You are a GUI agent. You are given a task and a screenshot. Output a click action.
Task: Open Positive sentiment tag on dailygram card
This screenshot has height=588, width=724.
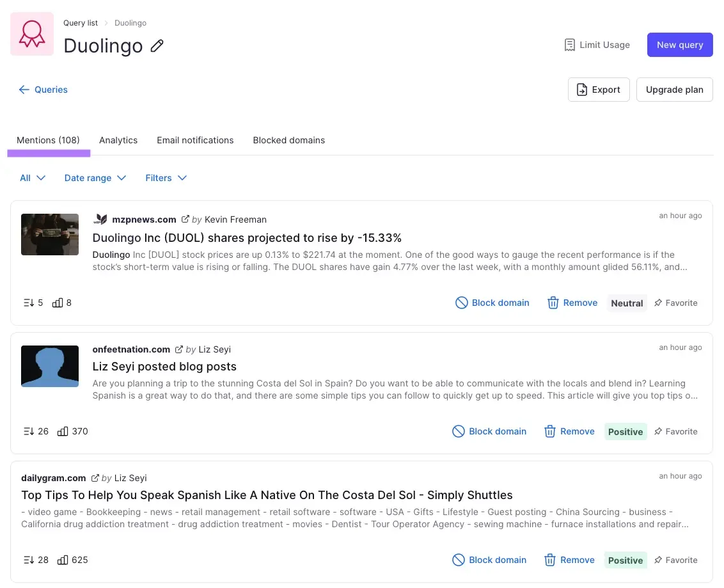tap(626, 560)
